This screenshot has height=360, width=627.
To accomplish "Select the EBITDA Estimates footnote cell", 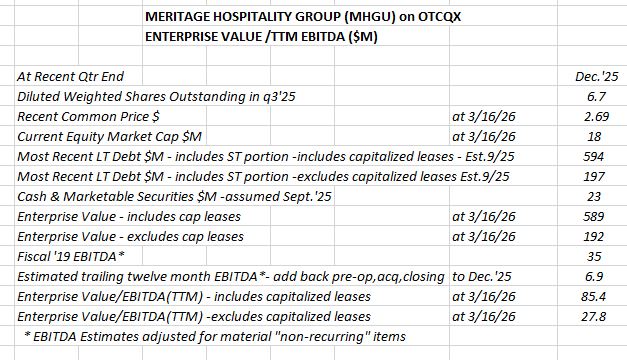I will click(x=215, y=336).
